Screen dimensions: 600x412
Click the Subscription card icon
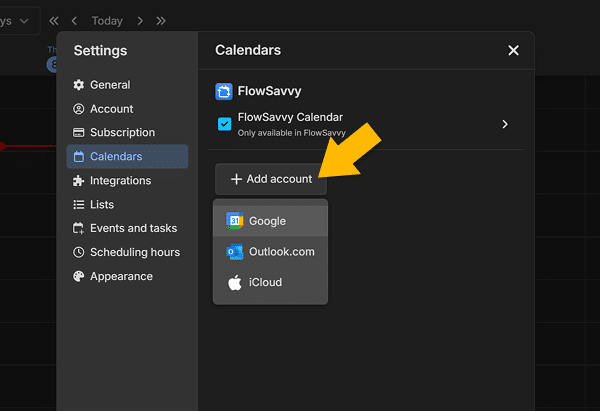pos(78,132)
